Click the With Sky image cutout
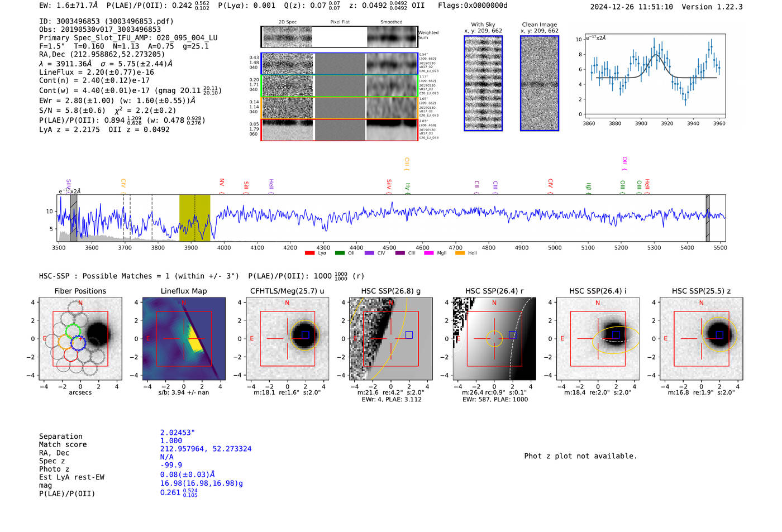The width and height of the screenshot is (782, 532). [x=483, y=83]
